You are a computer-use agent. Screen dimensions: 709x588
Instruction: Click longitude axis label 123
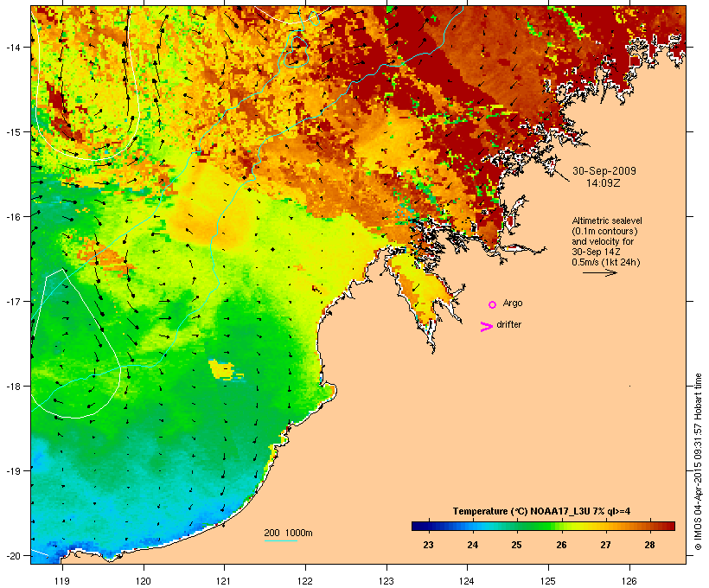coord(386,581)
